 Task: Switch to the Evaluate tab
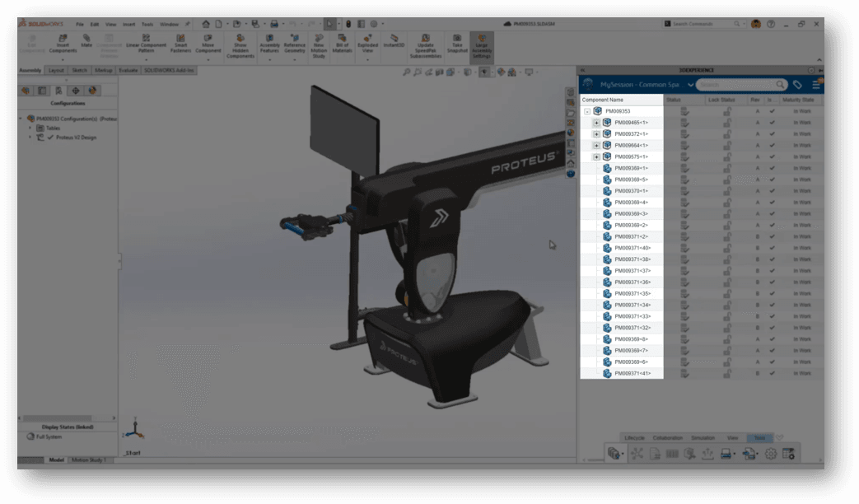tap(128, 71)
